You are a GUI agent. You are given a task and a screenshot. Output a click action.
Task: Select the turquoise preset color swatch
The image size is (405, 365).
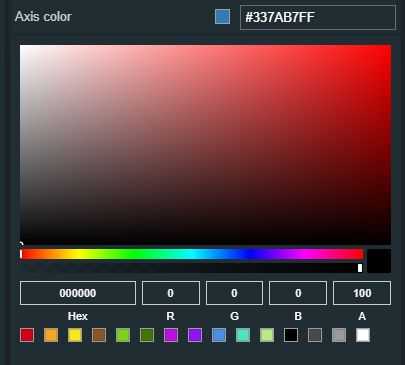(243, 335)
